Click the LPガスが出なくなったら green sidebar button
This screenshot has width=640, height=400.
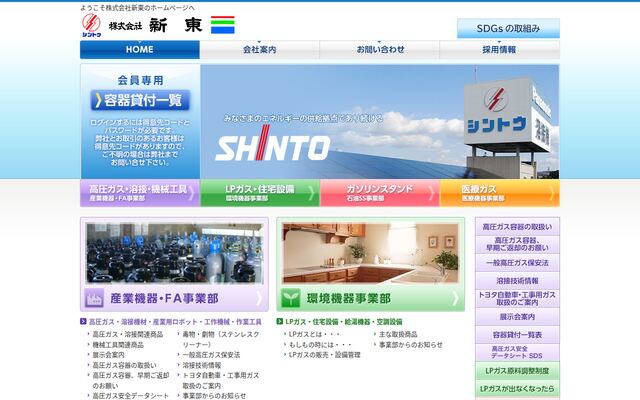(x=517, y=389)
